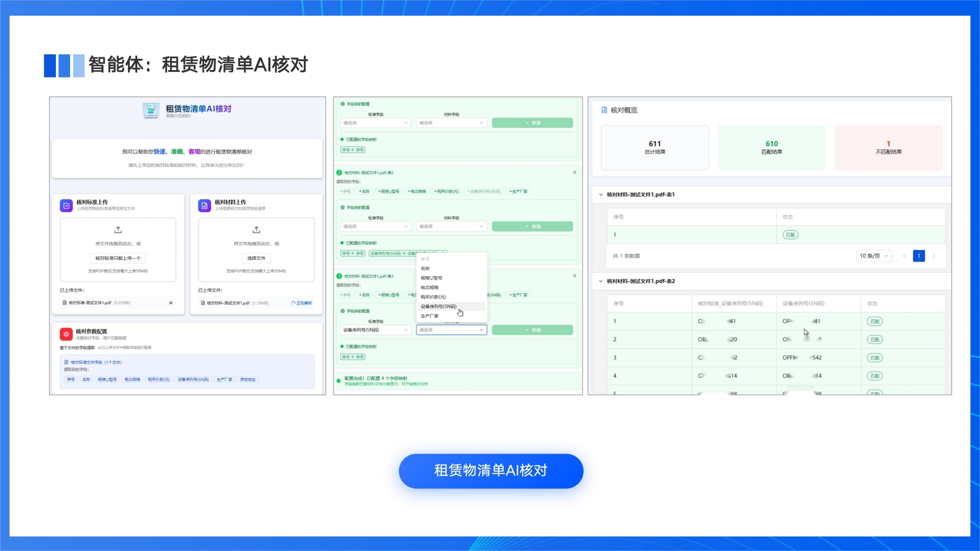
Task: Click the blue 租赁物清单AI核对 pill button
Action: pyautogui.click(x=490, y=471)
